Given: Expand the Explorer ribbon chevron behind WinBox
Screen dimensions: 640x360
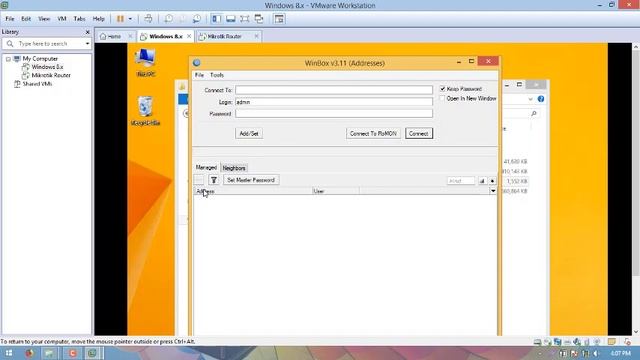Looking at the screenshot, I should coord(530,99).
